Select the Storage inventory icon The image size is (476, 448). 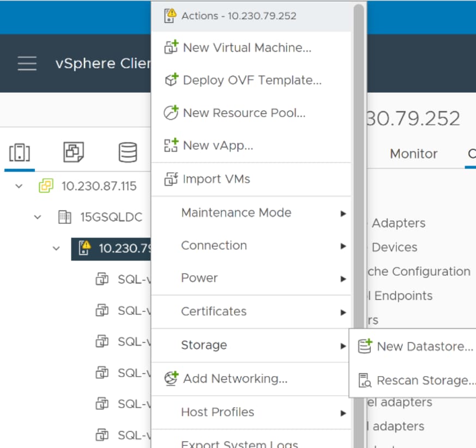[x=128, y=152]
